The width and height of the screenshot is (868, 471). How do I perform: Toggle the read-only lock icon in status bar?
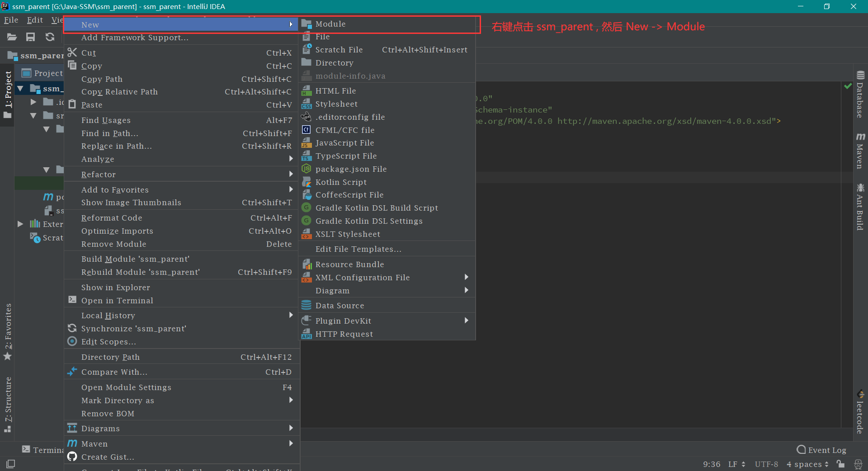coord(840,464)
